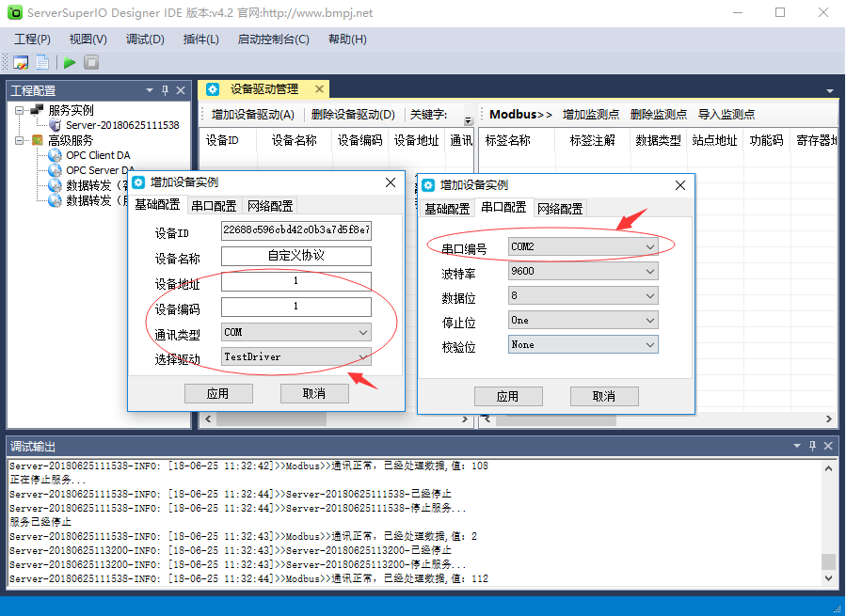Open the 插件(L) menu
846x616 pixels.
[200, 39]
